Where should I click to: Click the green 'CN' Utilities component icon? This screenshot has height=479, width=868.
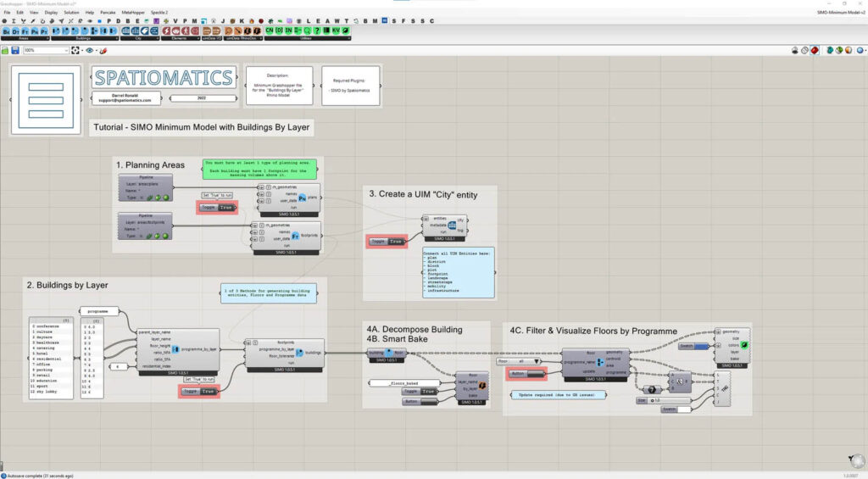coord(270,31)
